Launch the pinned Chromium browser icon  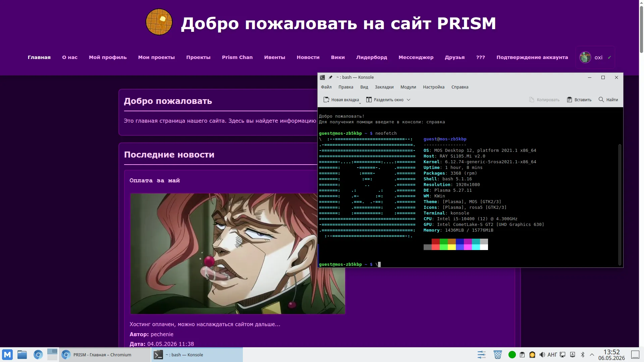[38, 355]
